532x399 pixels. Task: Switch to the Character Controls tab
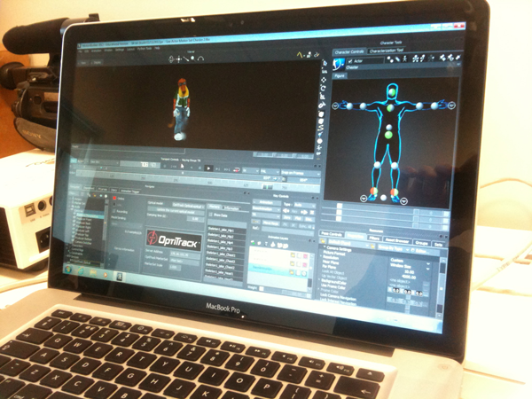(349, 52)
